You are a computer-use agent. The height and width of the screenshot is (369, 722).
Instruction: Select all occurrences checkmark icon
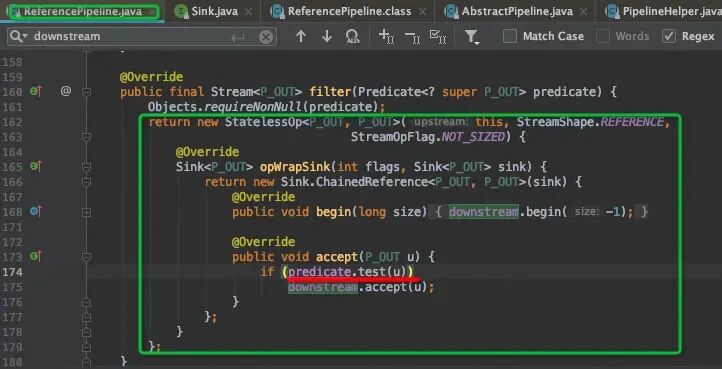[x=437, y=36]
